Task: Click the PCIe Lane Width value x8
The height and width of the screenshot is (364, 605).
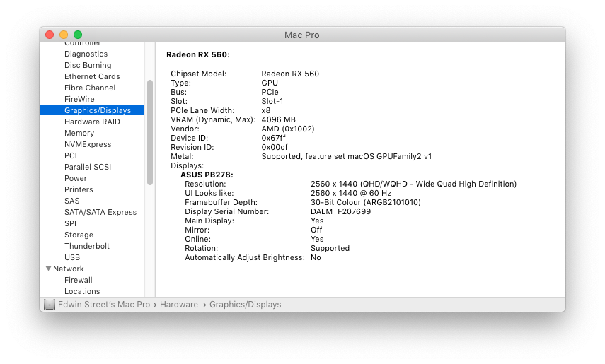Action: click(266, 111)
